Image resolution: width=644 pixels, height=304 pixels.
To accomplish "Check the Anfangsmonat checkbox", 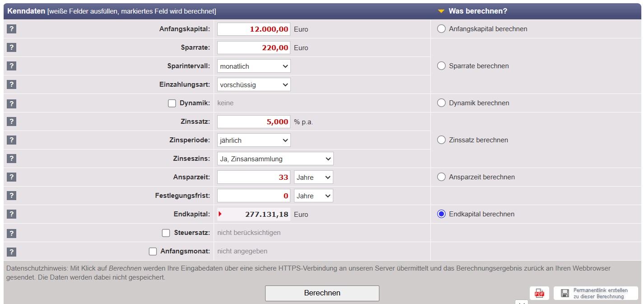I will 153,252.
